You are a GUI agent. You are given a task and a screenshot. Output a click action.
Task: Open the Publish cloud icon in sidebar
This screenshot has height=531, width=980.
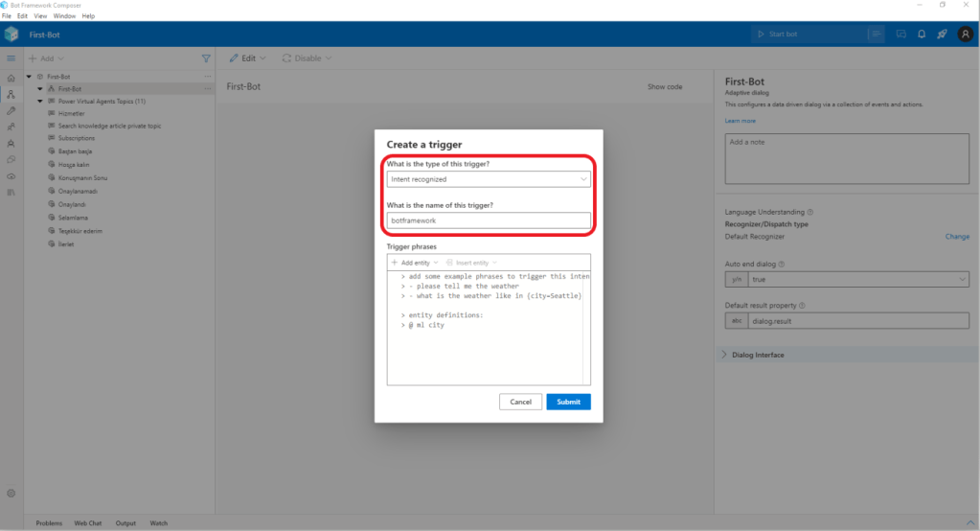pyautogui.click(x=11, y=175)
